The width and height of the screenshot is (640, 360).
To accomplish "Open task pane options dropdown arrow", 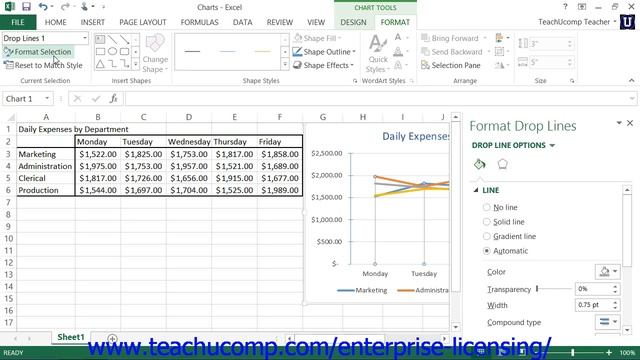I will coord(619,123).
